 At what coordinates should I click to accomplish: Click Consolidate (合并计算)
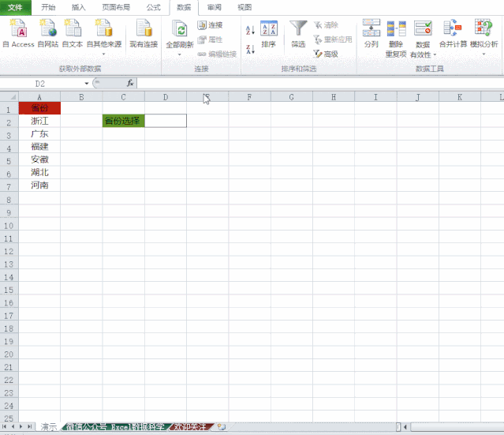point(453,33)
